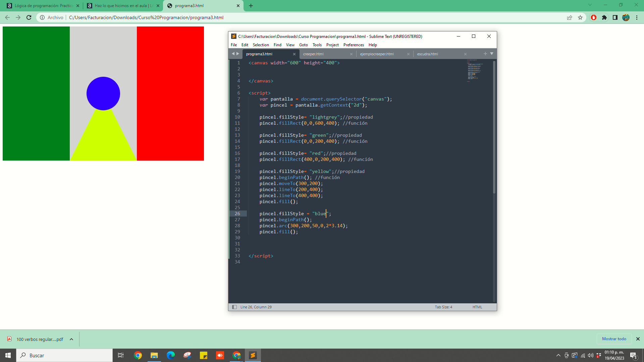The height and width of the screenshot is (362, 644).
Task: Open the Find menu
Action: tap(277, 45)
